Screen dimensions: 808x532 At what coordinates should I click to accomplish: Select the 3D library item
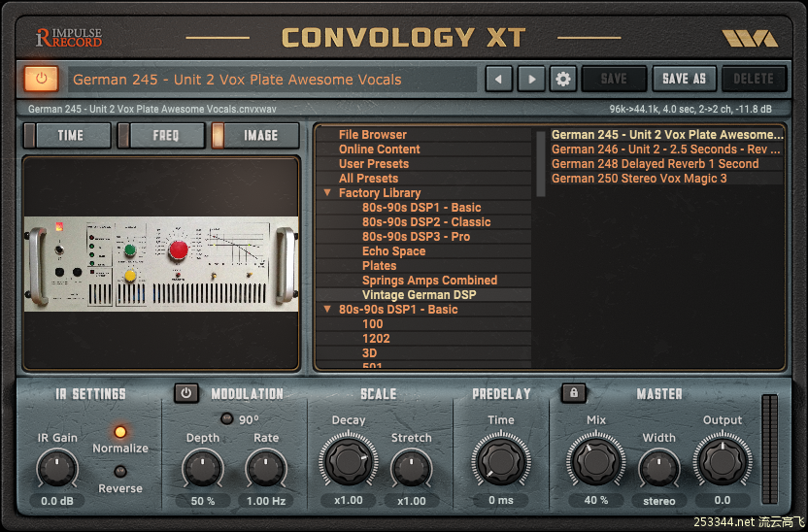tap(369, 352)
